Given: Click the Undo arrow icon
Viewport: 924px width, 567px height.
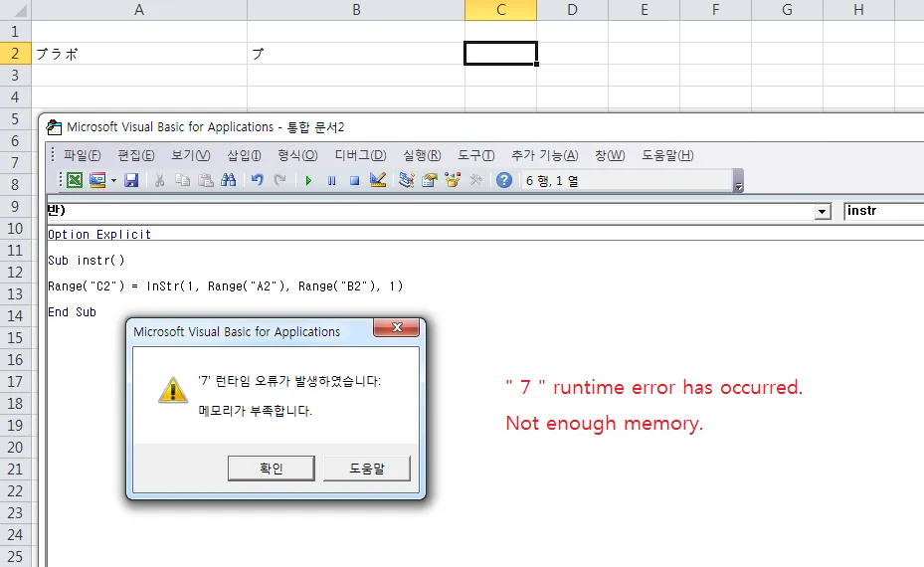Looking at the screenshot, I should 257,180.
